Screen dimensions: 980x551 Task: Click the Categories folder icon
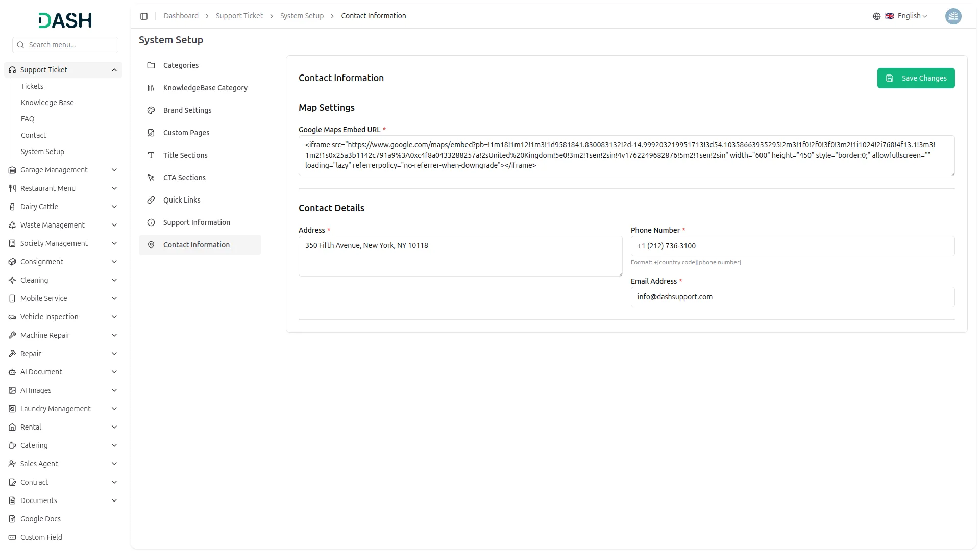click(x=151, y=65)
